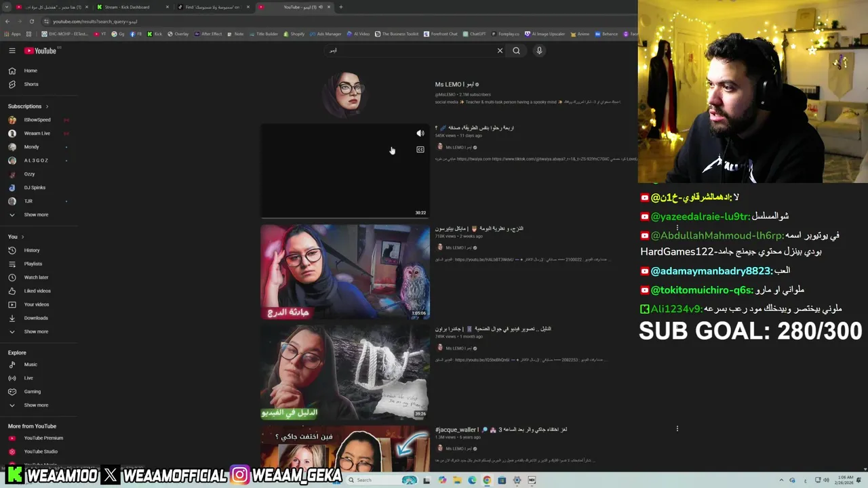Click the YouTube logo
The image size is (868, 488).
coord(41,51)
